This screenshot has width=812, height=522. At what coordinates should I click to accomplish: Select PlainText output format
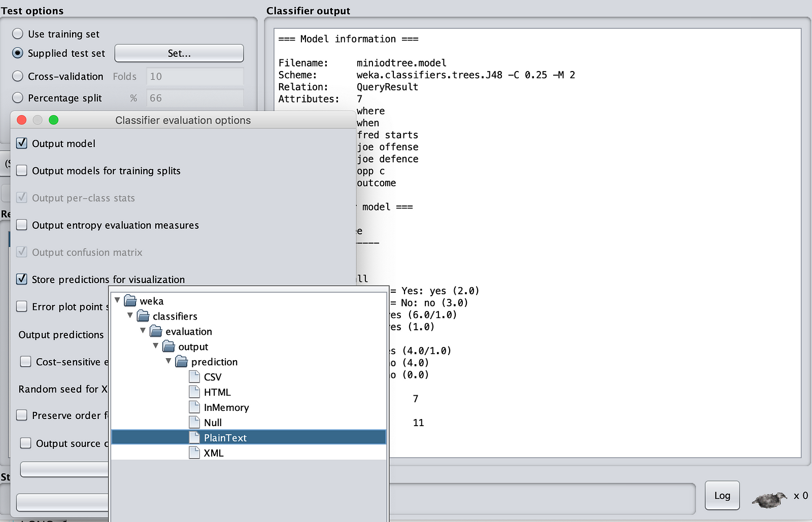pos(225,438)
